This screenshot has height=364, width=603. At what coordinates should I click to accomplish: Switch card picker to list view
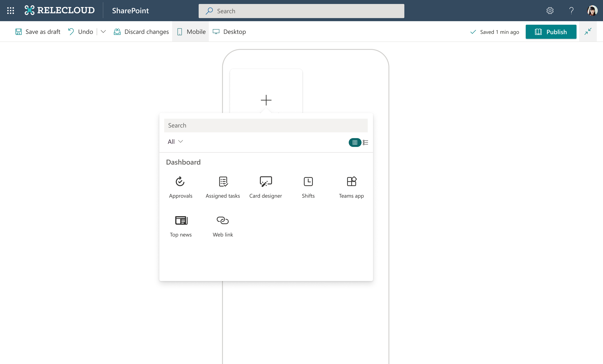[x=365, y=142]
